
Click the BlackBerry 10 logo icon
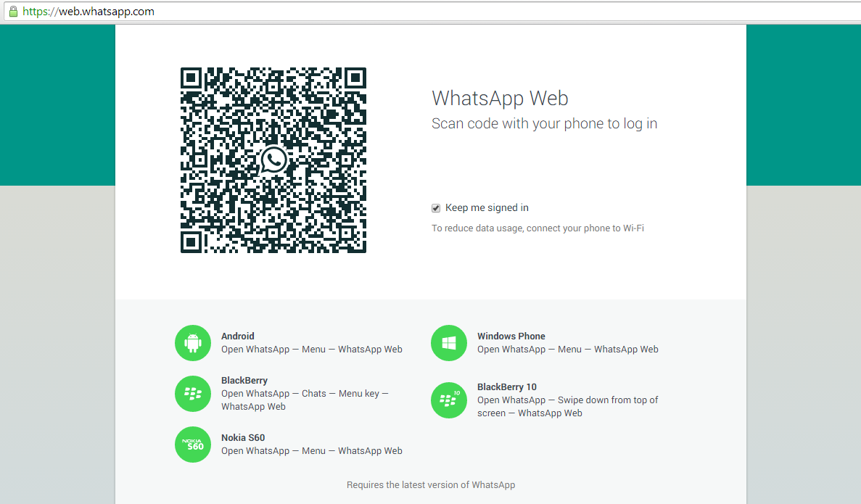point(448,400)
